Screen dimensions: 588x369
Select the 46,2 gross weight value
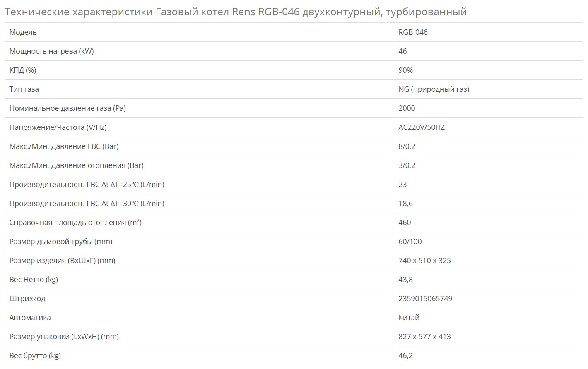tap(405, 356)
